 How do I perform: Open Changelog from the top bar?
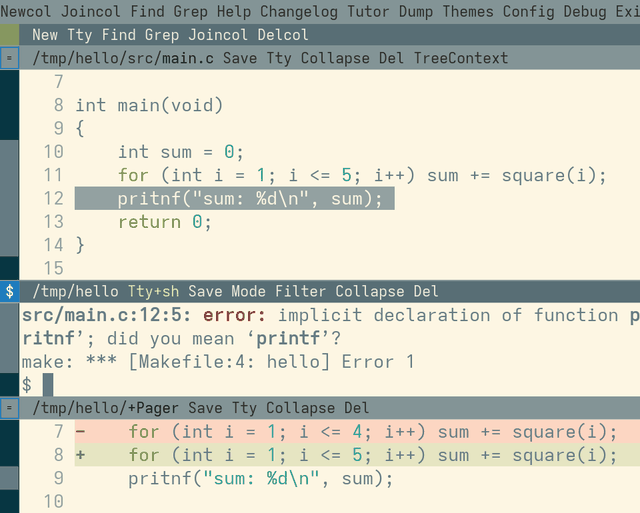(x=299, y=11)
